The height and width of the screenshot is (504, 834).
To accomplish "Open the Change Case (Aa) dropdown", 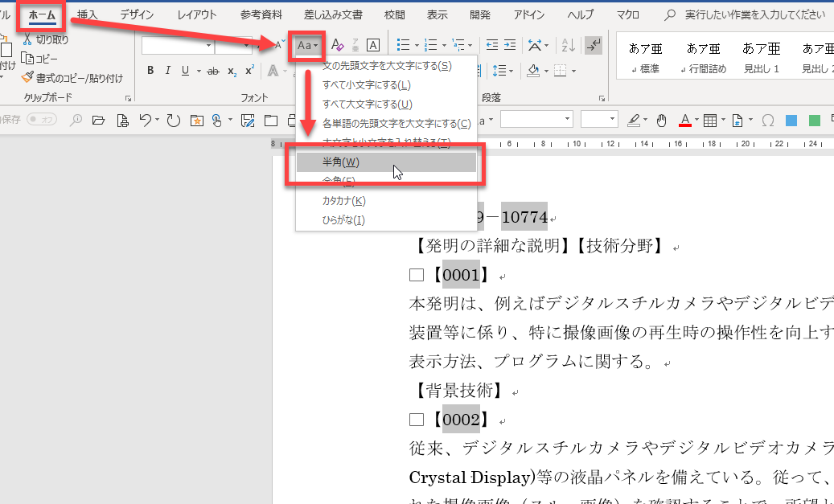I will click(308, 46).
